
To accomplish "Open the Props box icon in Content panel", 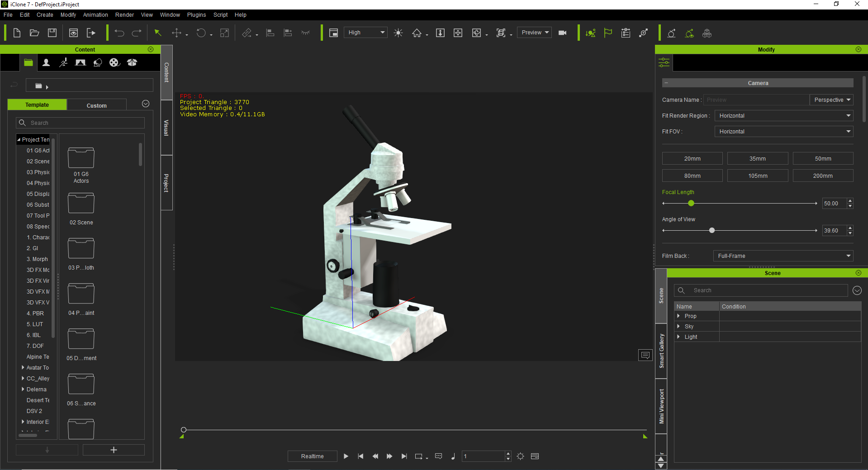I will coord(132,62).
